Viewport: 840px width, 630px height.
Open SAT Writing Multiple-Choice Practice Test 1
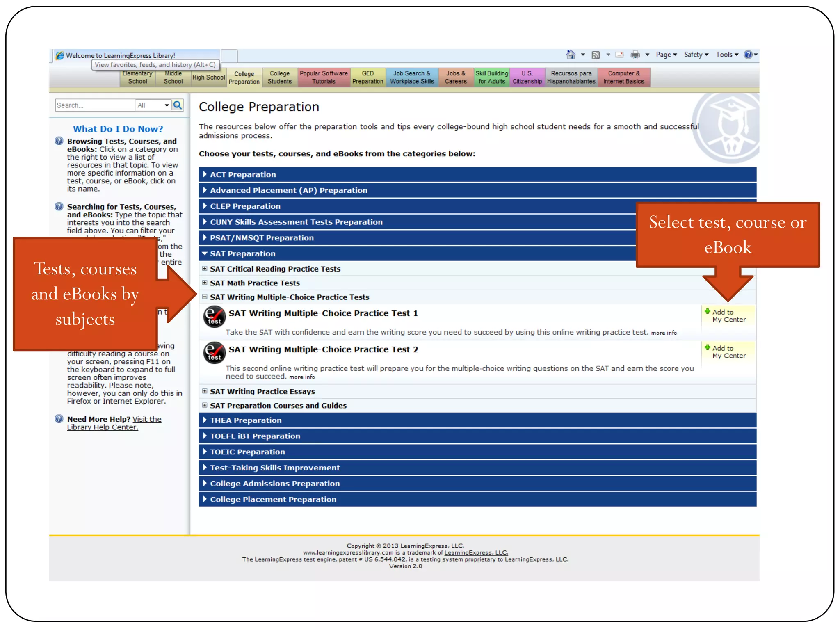click(x=323, y=313)
